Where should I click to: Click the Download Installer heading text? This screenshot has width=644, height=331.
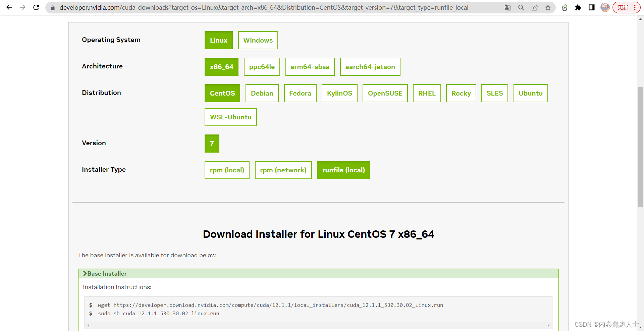[318, 234]
